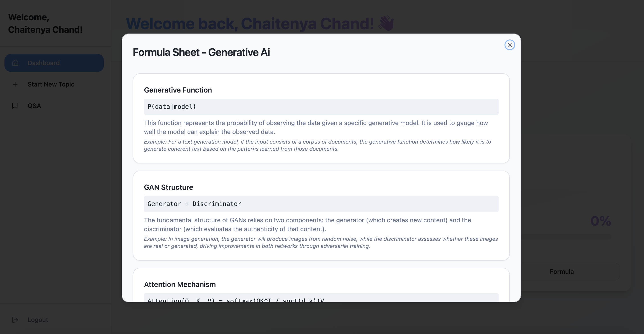
Task: Click the Generative Function card heading
Action: [x=178, y=90]
